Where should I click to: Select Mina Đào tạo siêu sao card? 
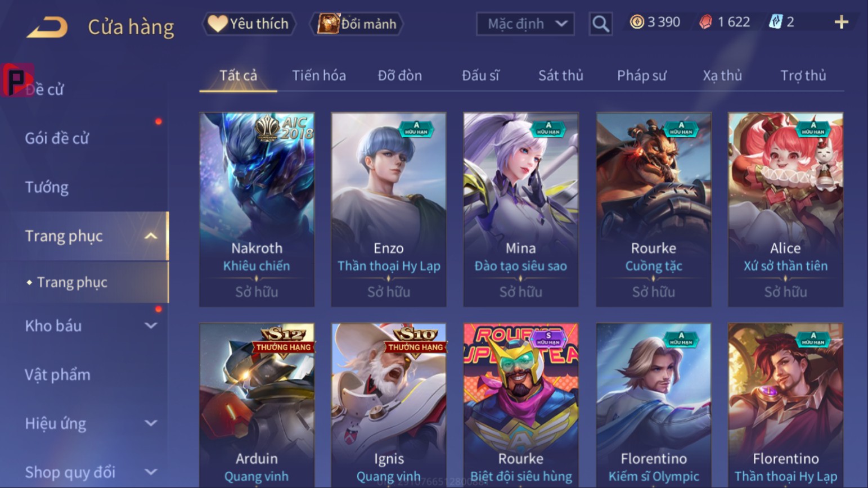pyautogui.click(x=521, y=209)
